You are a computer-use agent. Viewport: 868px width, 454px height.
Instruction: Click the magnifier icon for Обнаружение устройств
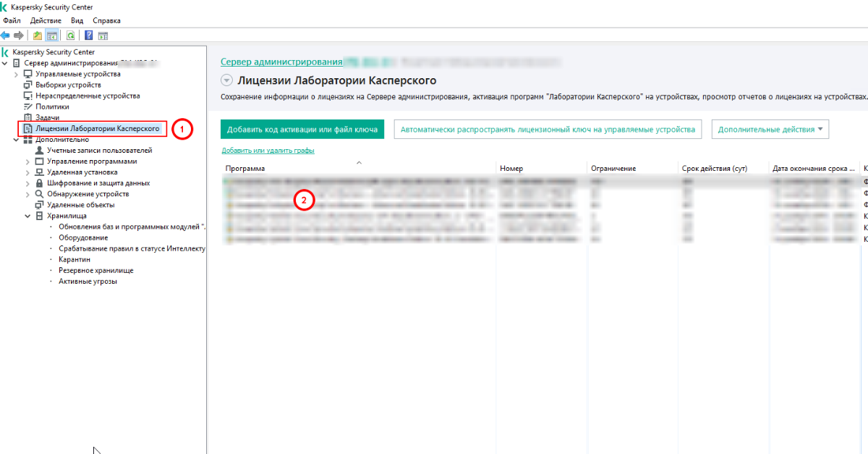tap(40, 194)
